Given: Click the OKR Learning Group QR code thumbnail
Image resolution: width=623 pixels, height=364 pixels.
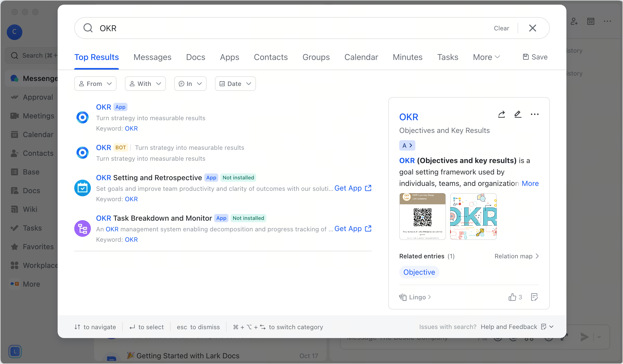Looking at the screenshot, I should point(422,217).
